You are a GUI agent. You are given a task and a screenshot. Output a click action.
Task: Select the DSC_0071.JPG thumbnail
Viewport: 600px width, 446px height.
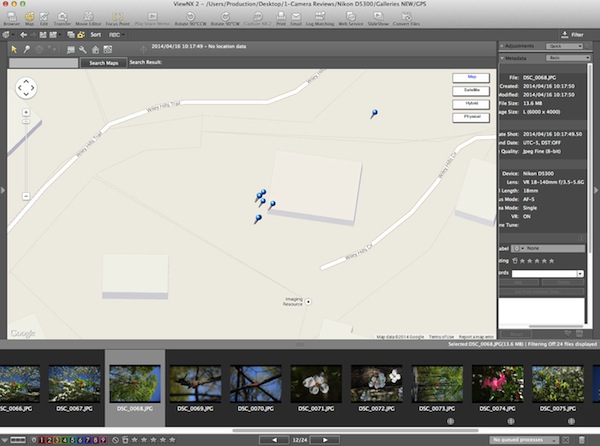point(316,383)
